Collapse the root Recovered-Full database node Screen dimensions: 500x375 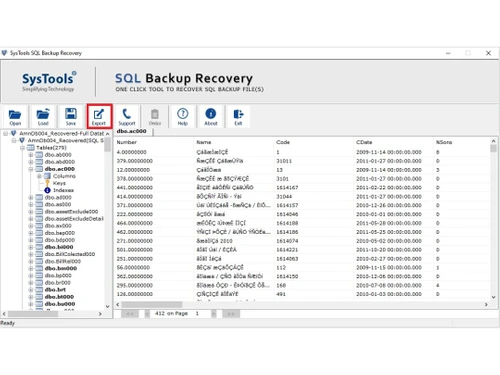pyautogui.click(x=5, y=133)
